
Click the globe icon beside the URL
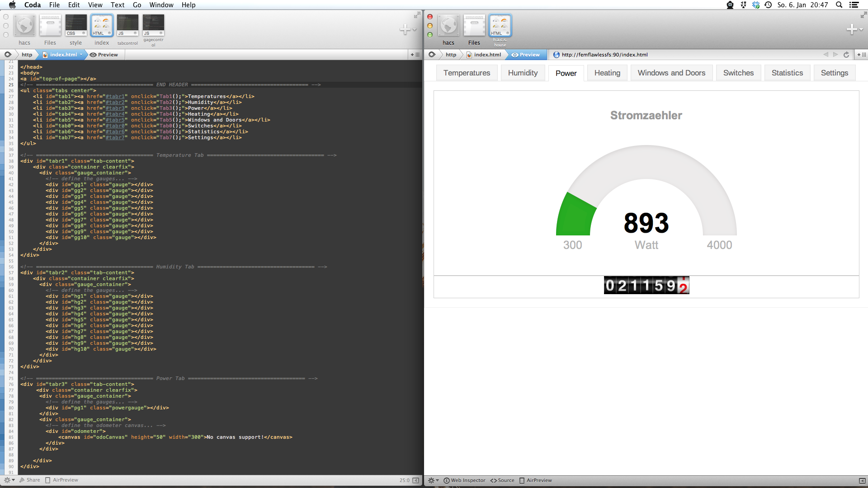(557, 55)
